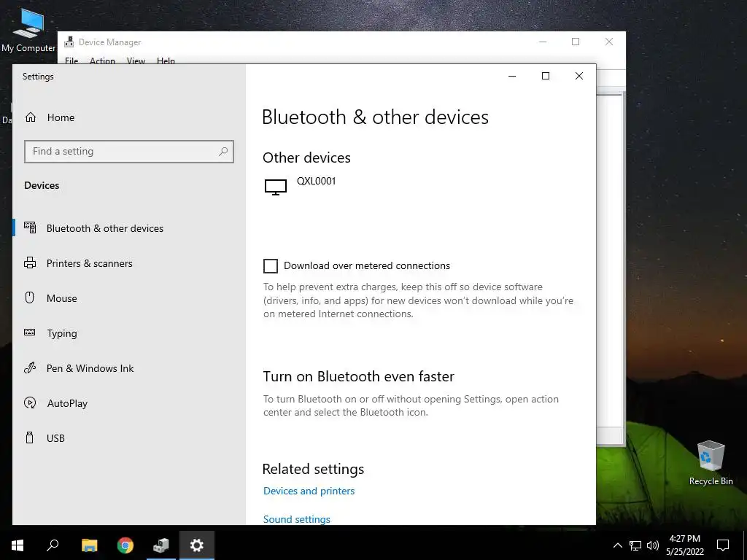Click the mouse icon in sidebar
The height and width of the screenshot is (560, 747).
point(29,297)
